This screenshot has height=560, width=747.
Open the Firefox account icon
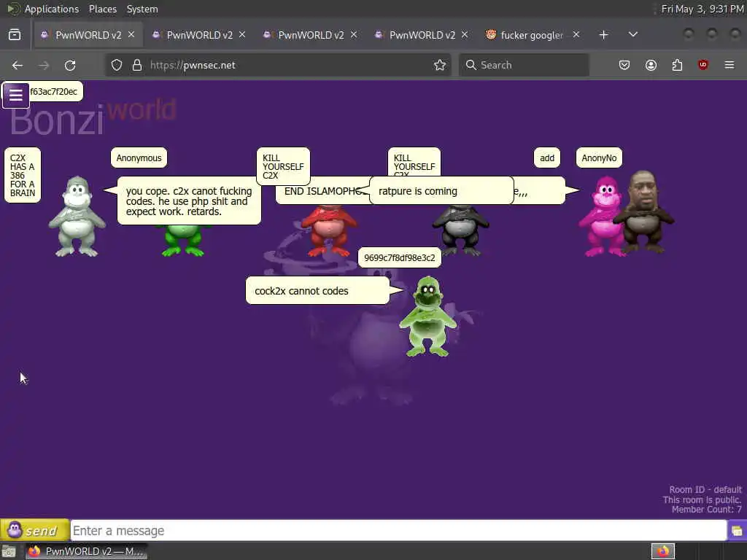(651, 65)
